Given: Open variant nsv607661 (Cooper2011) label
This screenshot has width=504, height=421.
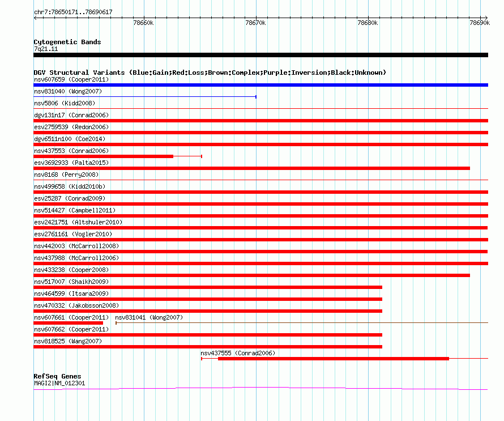Looking at the screenshot, I should pyautogui.click(x=71, y=317).
